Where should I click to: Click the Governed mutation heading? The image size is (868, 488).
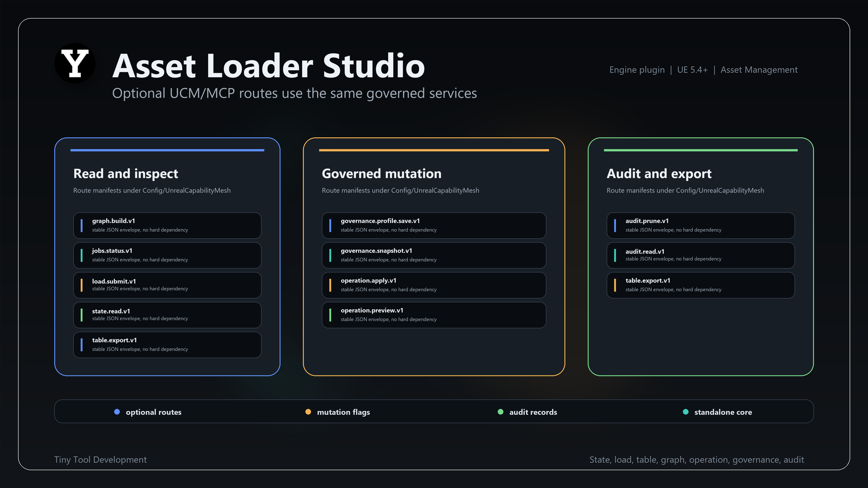click(382, 174)
